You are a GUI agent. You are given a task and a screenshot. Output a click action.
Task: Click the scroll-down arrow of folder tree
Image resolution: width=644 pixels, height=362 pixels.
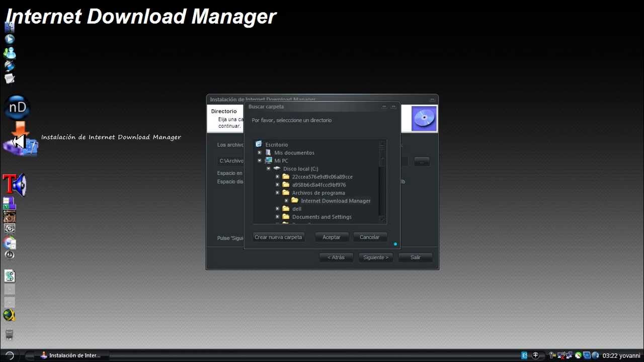point(382,219)
